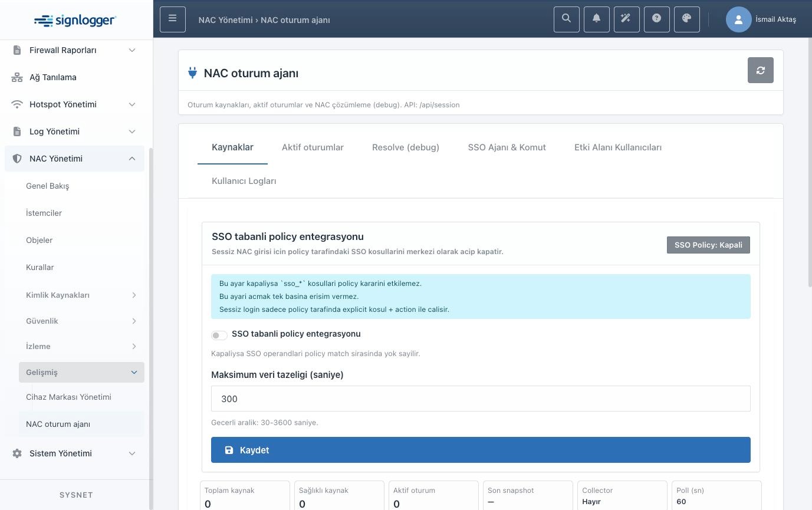Click Sağlıklı kaynak stat card
Screen dimensions: 812x510
[339, 496]
